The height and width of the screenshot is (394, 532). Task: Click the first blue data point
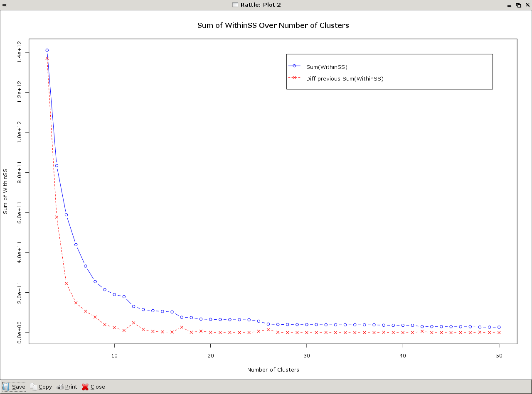coord(47,49)
